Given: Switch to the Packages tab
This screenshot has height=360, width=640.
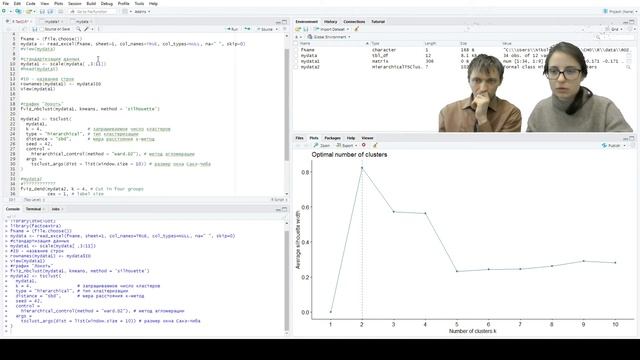Looking at the screenshot, I should tap(332, 138).
